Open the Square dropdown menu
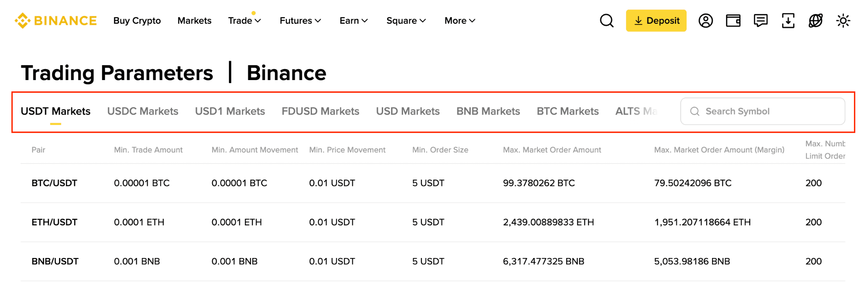Image resolution: width=868 pixels, height=283 pixels. point(406,21)
